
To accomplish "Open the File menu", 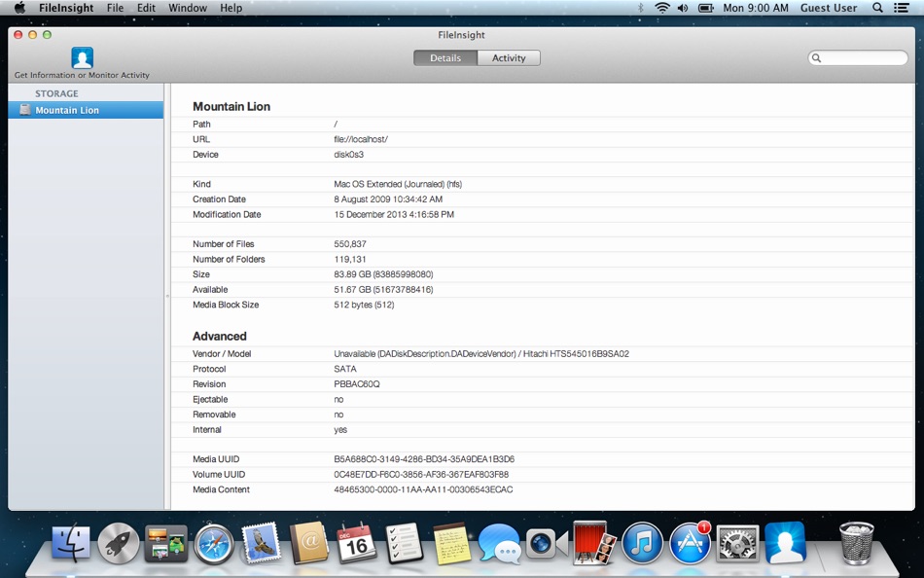I will (x=115, y=8).
